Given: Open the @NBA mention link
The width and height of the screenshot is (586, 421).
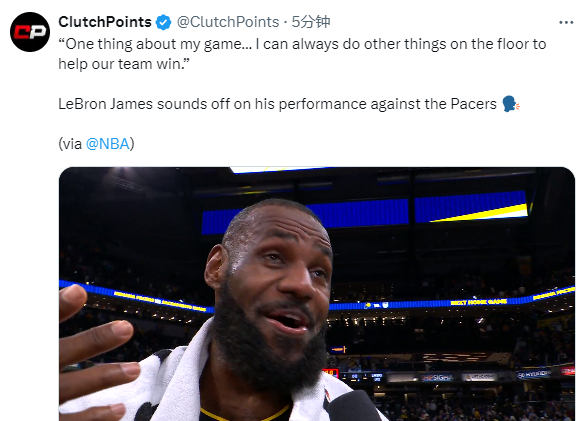Looking at the screenshot, I should point(108,144).
